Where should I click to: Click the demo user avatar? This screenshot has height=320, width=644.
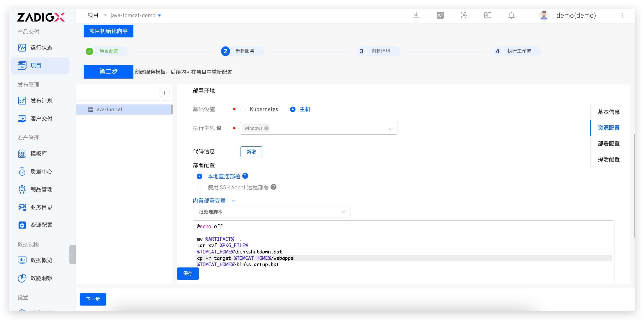pyautogui.click(x=544, y=15)
